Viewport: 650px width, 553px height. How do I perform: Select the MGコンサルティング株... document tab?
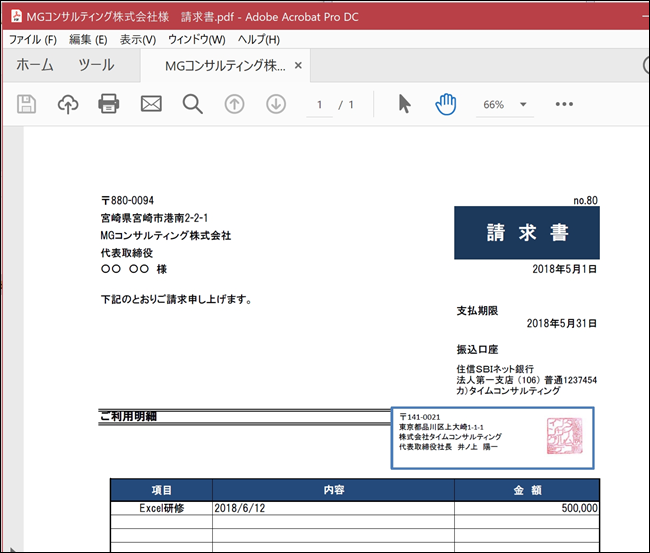[225, 65]
